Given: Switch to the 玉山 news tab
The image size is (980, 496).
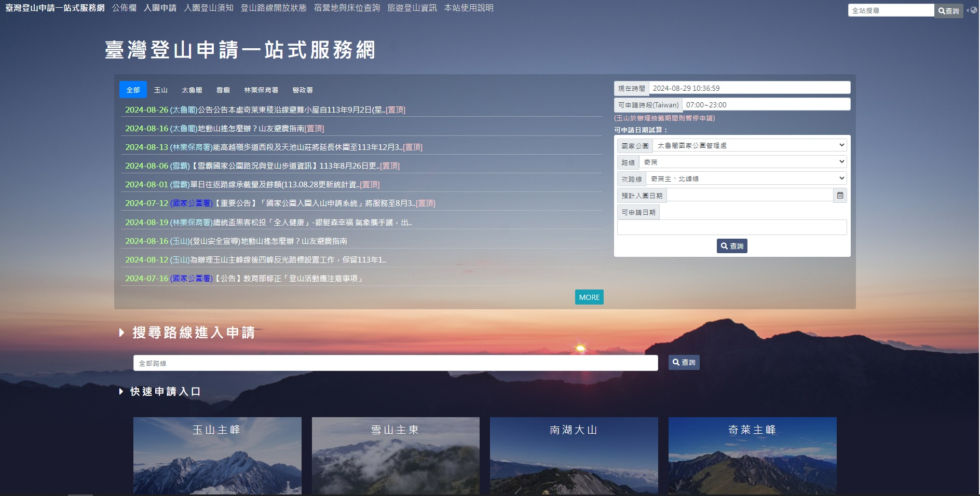Looking at the screenshot, I should [x=160, y=90].
